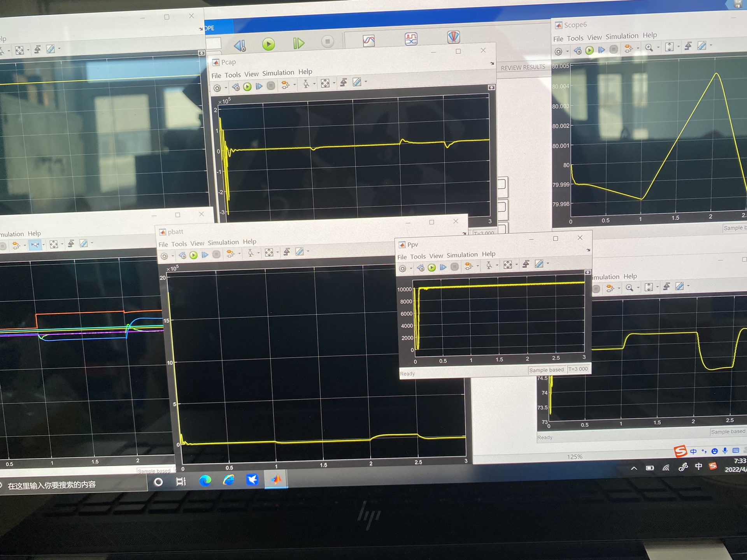Screen dimensions: 747x560
Task: Click Stop button in Ppv scope toolbar
Action: coord(454,267)
